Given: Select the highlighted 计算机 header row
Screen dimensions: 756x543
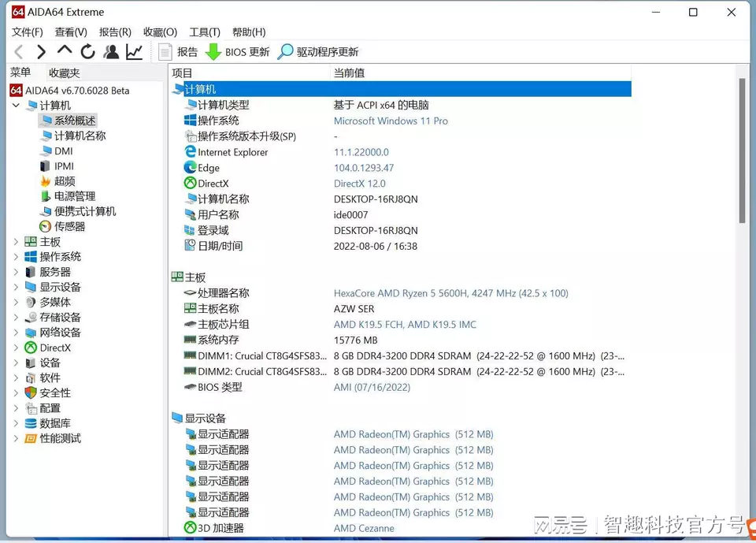Looking at the screenshot, I should pyautogui.click(x=401, y=89).
